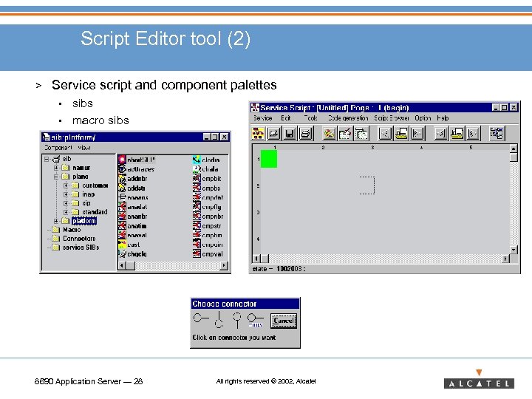Click the hierarchy diagram icon at toolbar end
This screenshot has height=399, width=532.
(x=497, y=133)
